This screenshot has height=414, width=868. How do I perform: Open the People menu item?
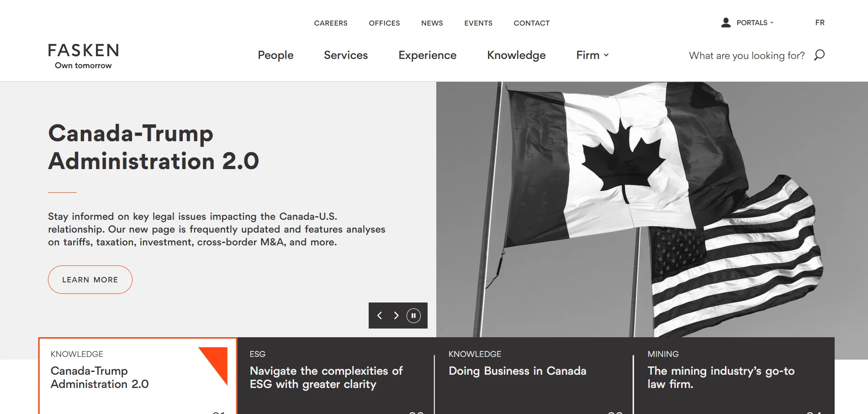tap(275, 55)
